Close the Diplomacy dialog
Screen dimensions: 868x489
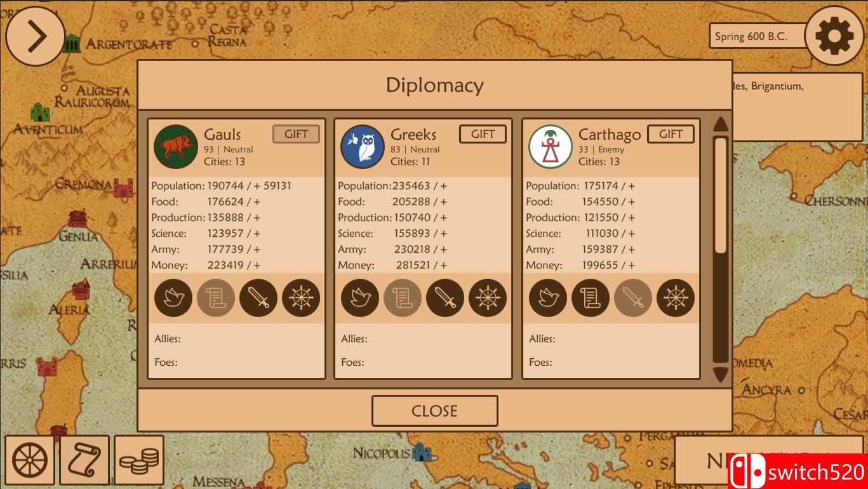pyautogui.click(x=434, y=411)
